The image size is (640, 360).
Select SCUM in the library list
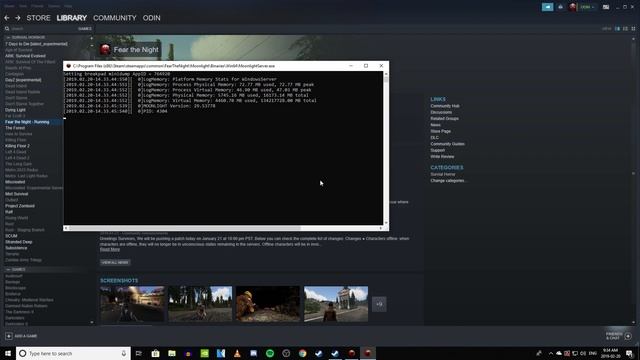tap(11, 236)
